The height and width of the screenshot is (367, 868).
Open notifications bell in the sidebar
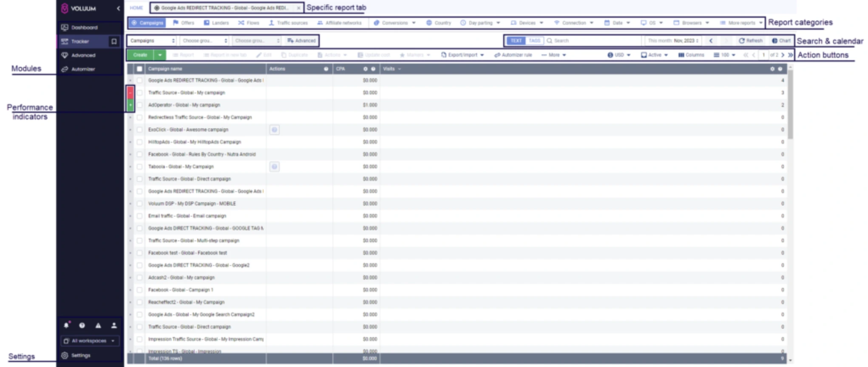[66, 325]
